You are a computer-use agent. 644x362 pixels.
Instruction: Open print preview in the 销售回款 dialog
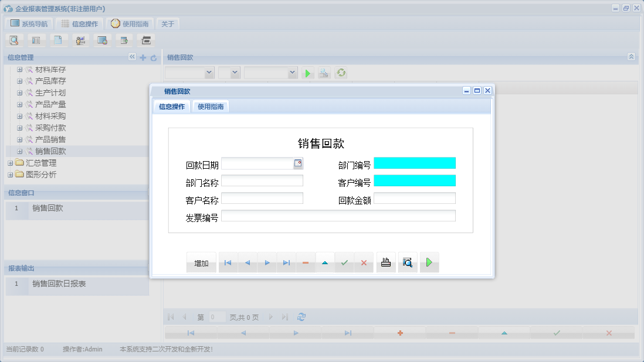pyautogui.click(x=408, y=262)
